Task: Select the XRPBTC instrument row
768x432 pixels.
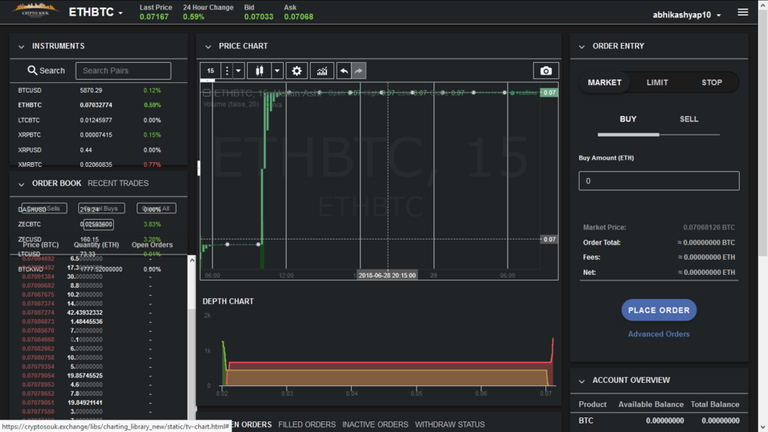Action: coord(98,135)
